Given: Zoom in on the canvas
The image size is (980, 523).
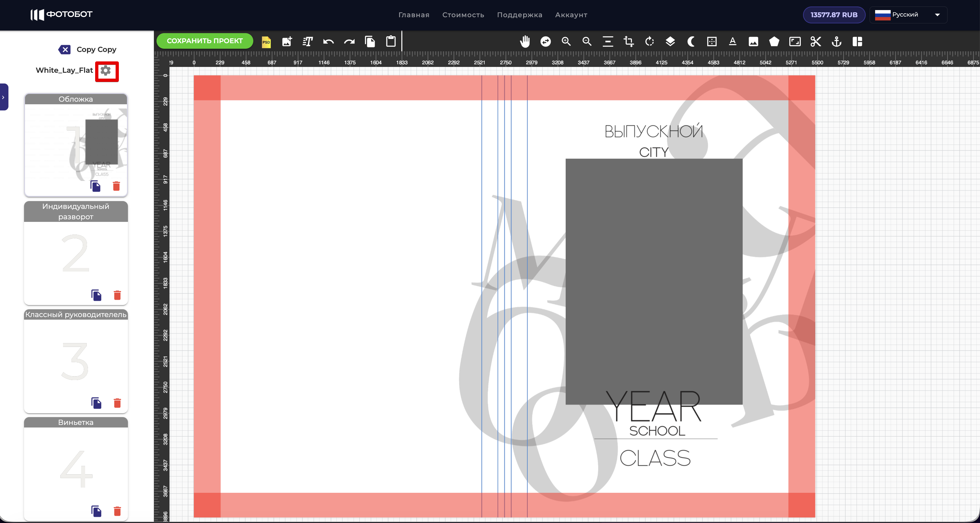Looking at the screenshot, I should pyautogui.click(x=566, y=42).
